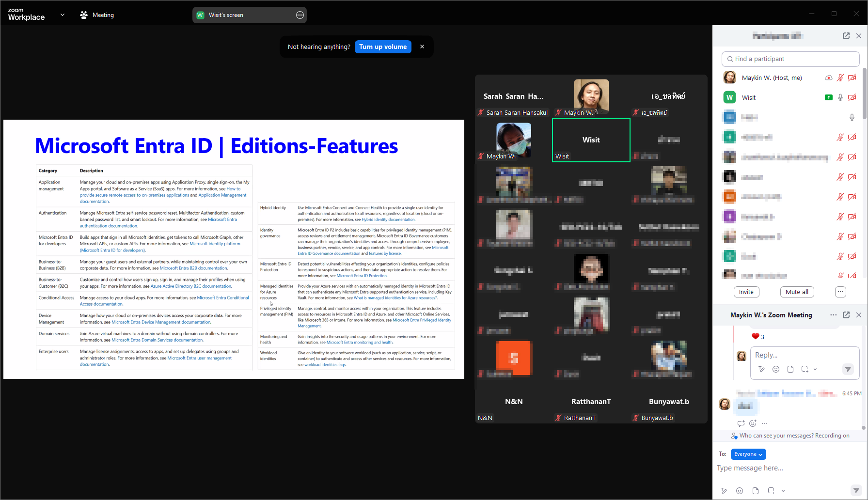
Task: Click the N&N video tile
Action: [514, 402]
